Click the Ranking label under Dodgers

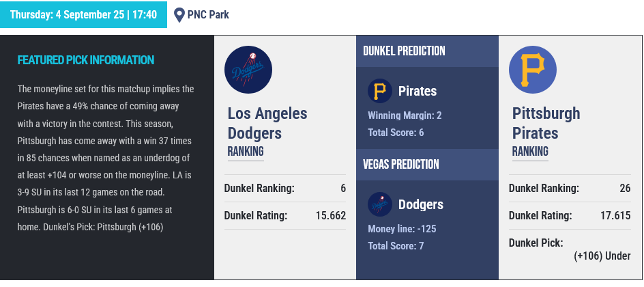pos(246,151)
